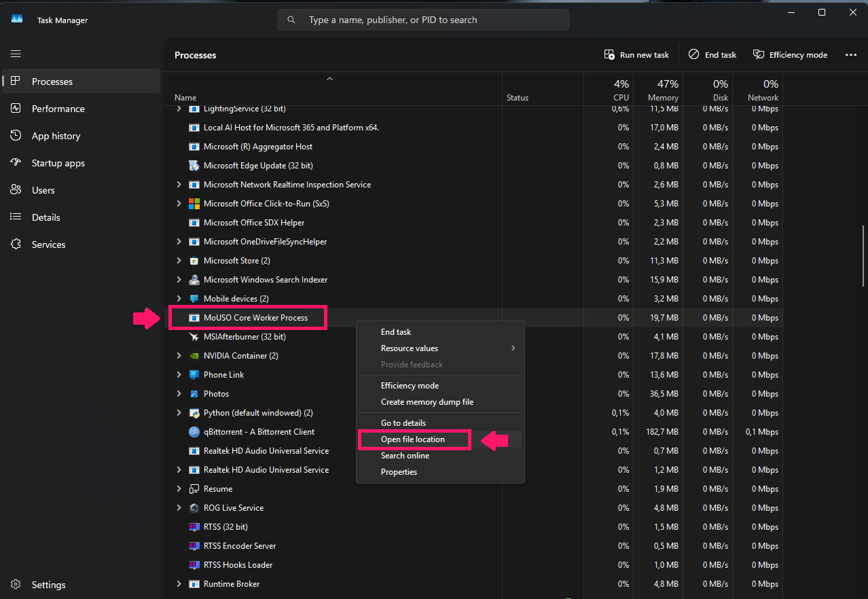The image size is (868, 599).
Task: Expand the ROG Live Service row
Action: pos(179,508)
